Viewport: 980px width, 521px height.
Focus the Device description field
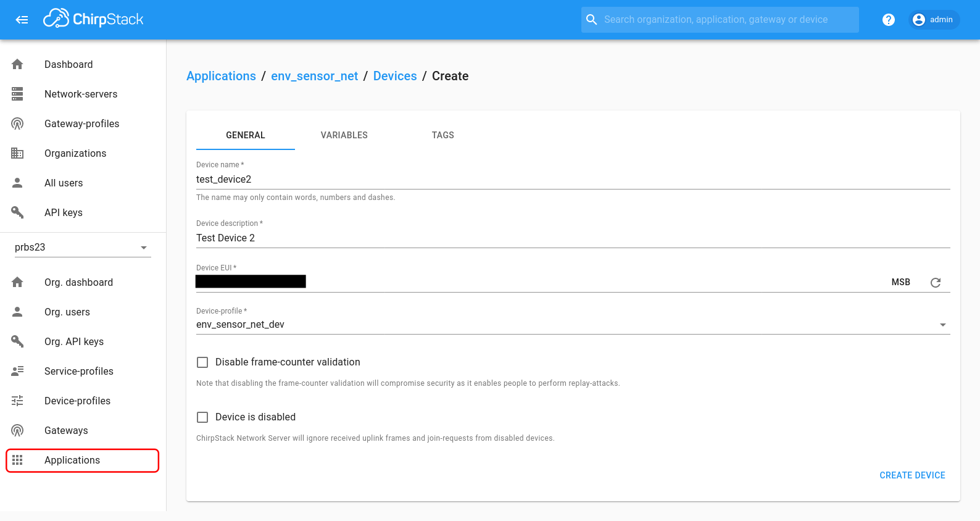[573, 238]
